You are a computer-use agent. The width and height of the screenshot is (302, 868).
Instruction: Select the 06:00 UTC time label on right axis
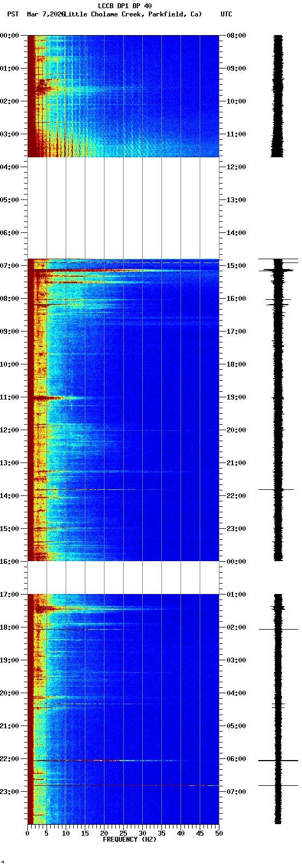tap(237, 759)
